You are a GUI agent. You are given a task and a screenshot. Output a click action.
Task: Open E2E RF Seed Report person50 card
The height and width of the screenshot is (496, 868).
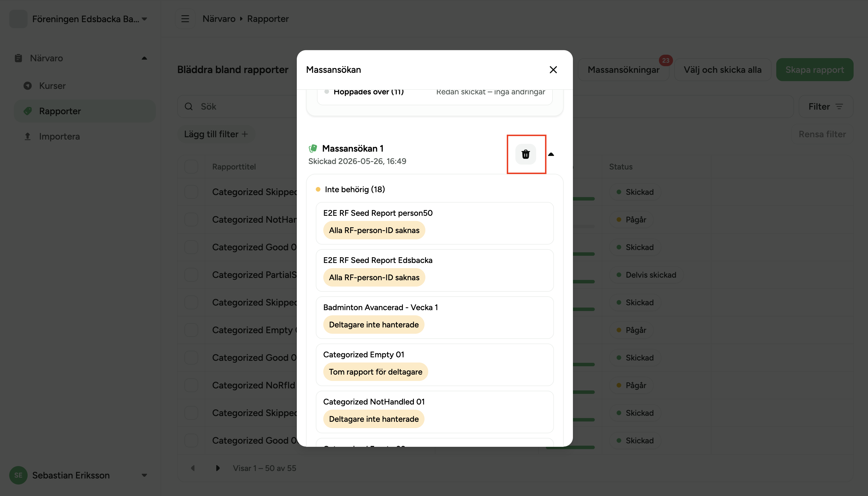pyautogui.click(x=435, y=223)
